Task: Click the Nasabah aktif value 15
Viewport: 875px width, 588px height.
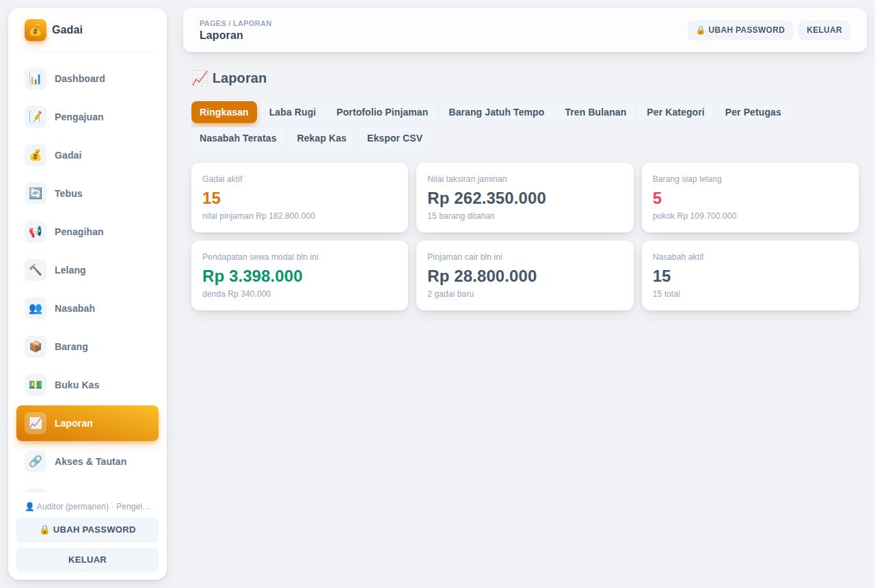Action: pos(662,276)
